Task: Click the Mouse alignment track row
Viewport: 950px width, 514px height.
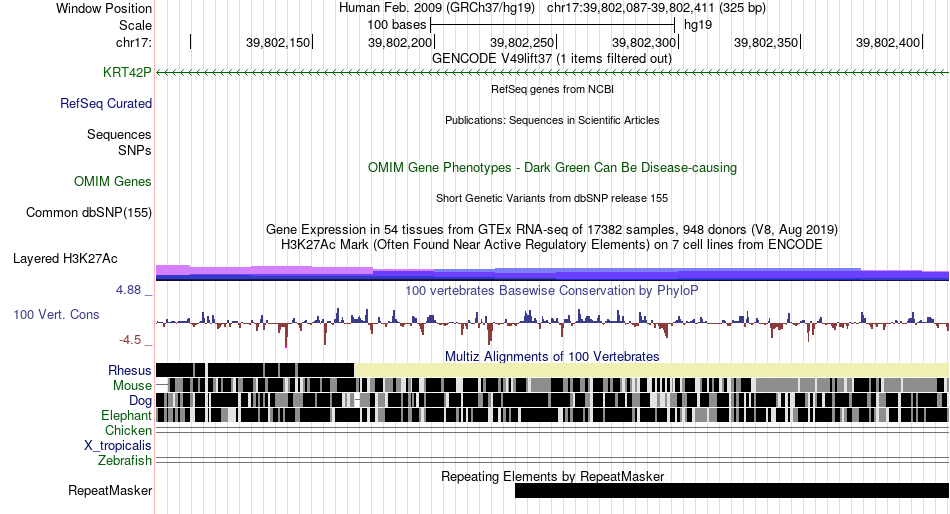Action: pos(553,385)
